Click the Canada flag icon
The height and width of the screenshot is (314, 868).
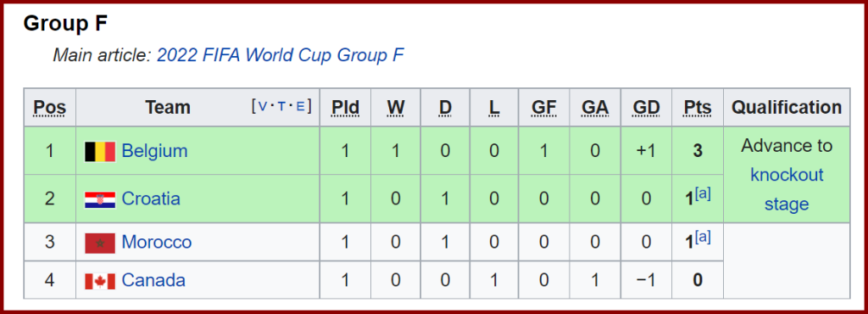pyautogui.click(x=100, y=281)
